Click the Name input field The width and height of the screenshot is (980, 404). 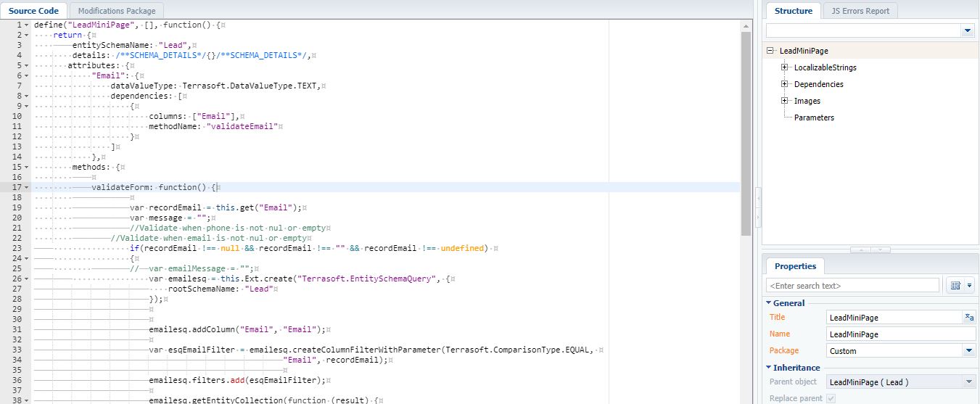click(x=902, y=334)
